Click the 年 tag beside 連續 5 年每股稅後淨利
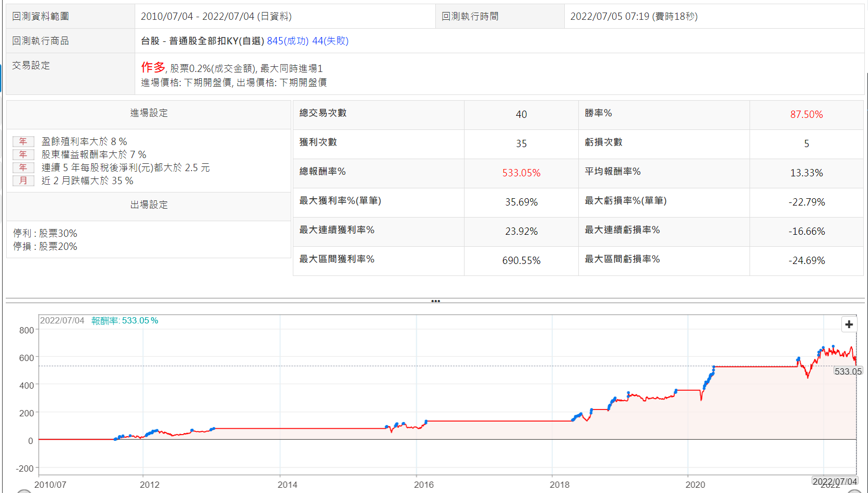Image resolution: width=868 pixels, height=493 pixels. [x=23, y=167]
